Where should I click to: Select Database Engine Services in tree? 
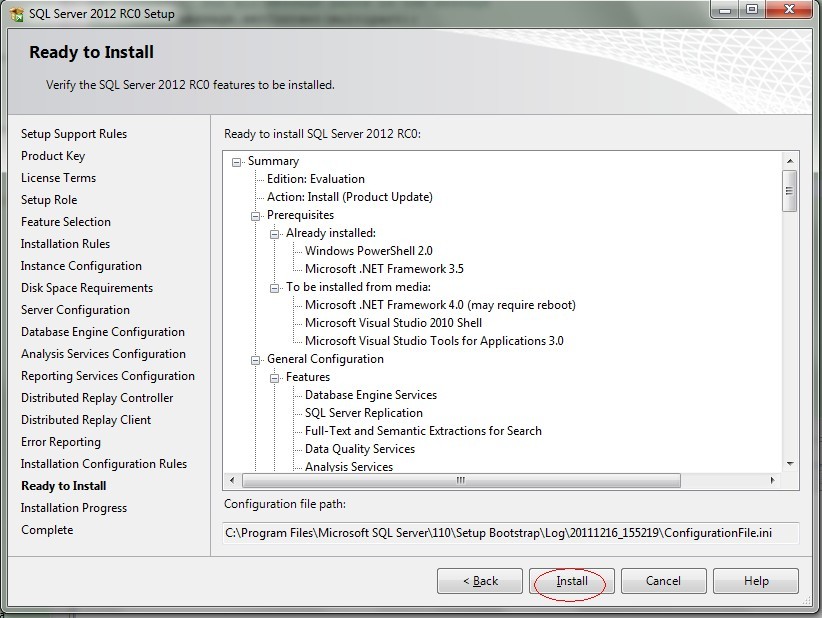[x=370, y=395]
